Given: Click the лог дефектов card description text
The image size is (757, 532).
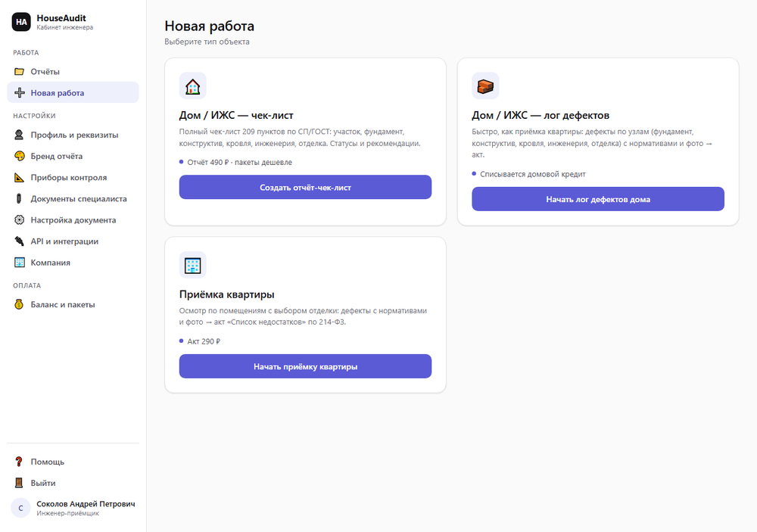Looking at the screenshot, I should (593, 143).
